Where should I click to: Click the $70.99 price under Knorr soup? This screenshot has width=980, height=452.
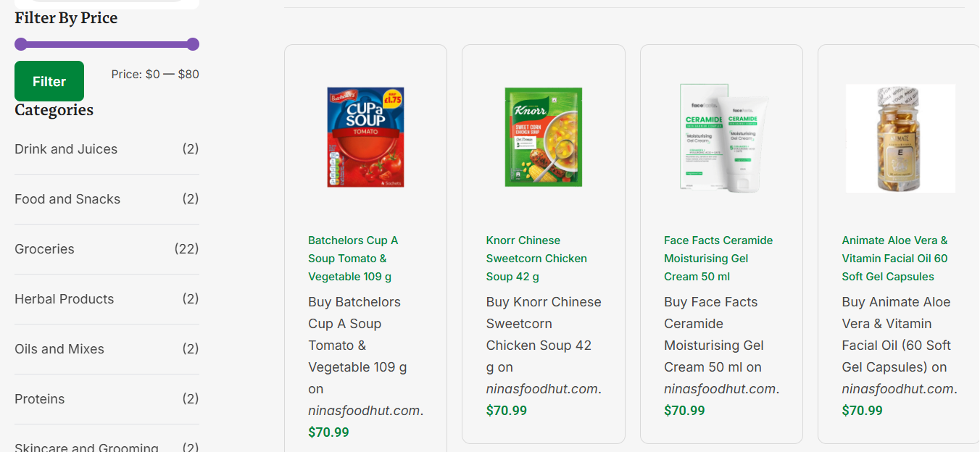tap(507, 411)
